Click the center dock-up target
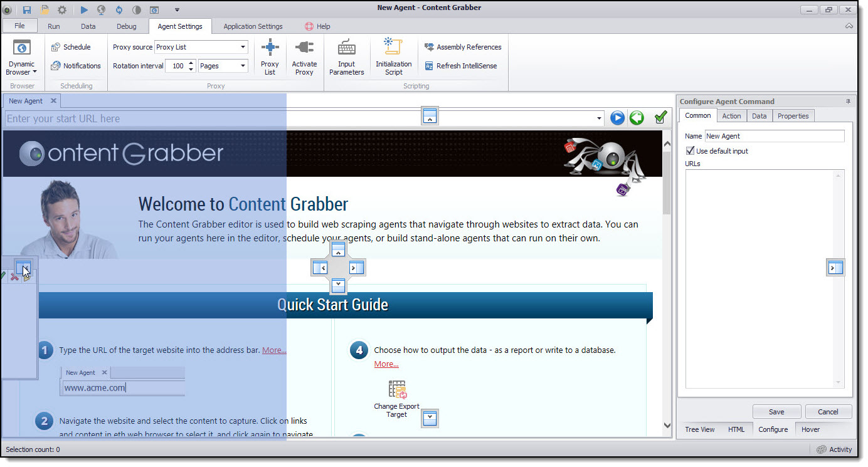 [339, 250]
